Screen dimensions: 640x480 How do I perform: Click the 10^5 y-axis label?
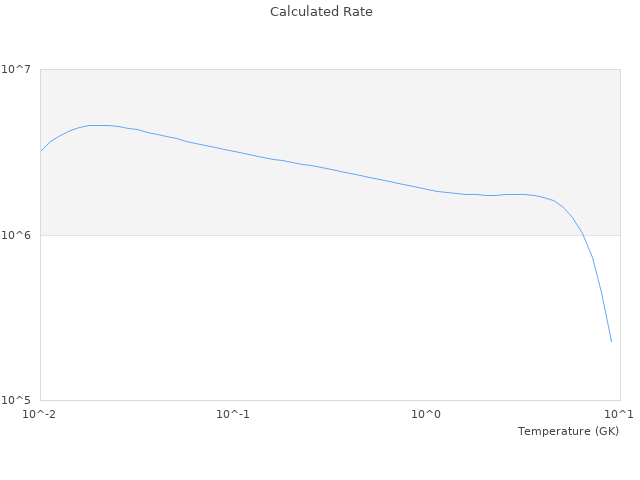click(19, 401)
